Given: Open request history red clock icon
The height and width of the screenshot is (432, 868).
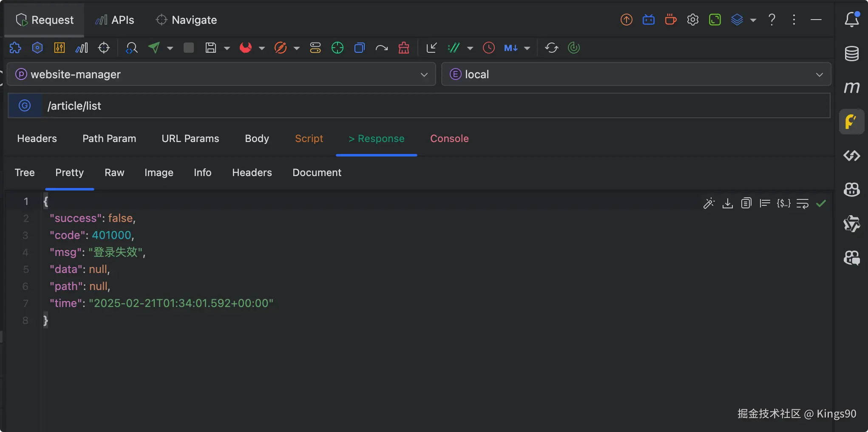Looking at the screenshot, I should click(x=489, y=48).
